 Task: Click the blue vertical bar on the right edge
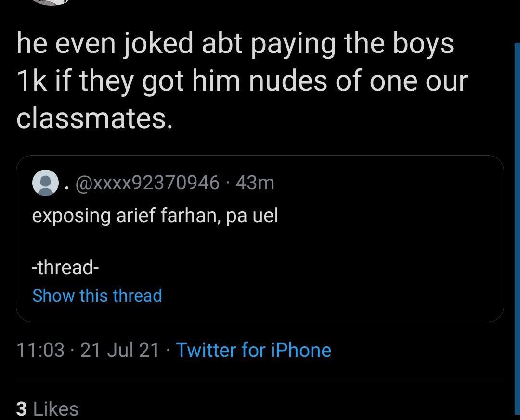coord(517,231)
